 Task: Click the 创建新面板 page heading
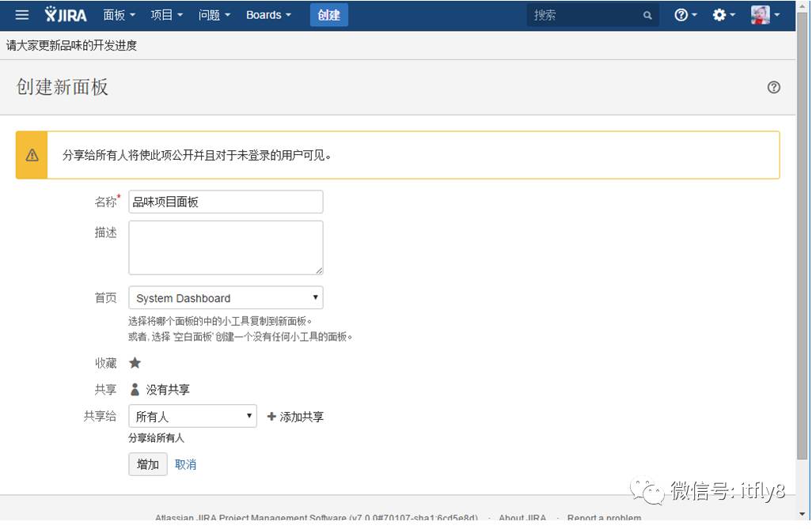[x=63, y=87]
